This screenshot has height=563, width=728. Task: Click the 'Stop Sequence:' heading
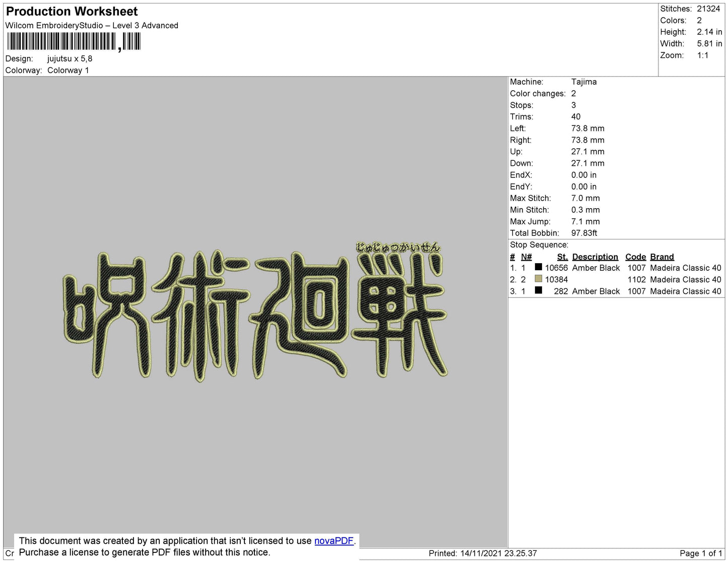coord(539,244)
